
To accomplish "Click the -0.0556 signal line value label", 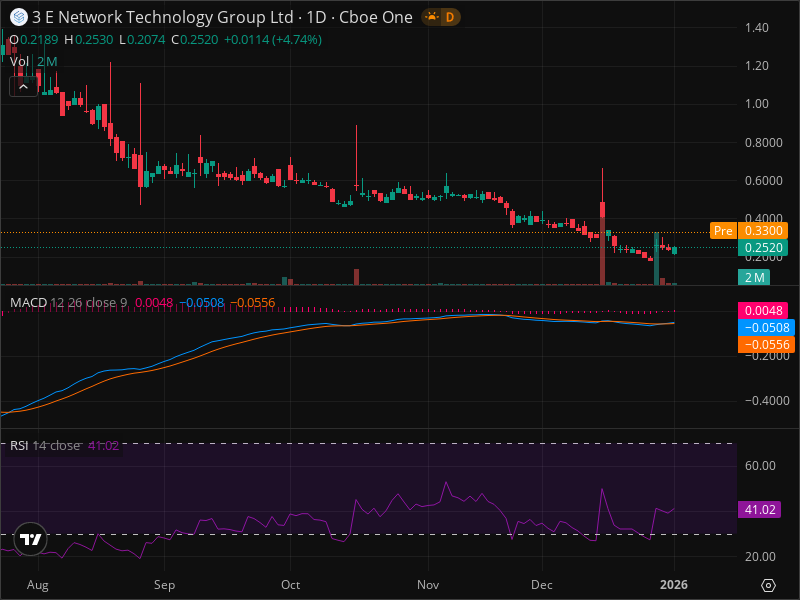I will click(x=766, y=344).
